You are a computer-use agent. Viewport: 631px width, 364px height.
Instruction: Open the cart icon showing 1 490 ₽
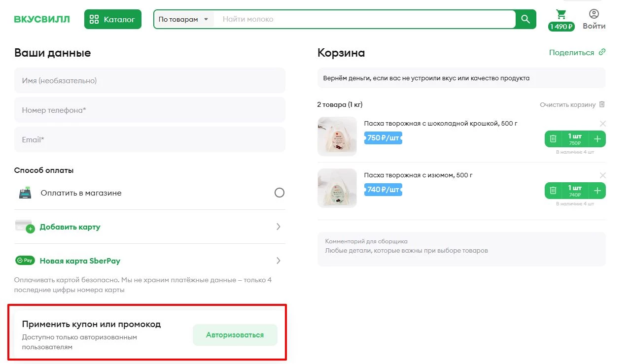coord(561,15)
